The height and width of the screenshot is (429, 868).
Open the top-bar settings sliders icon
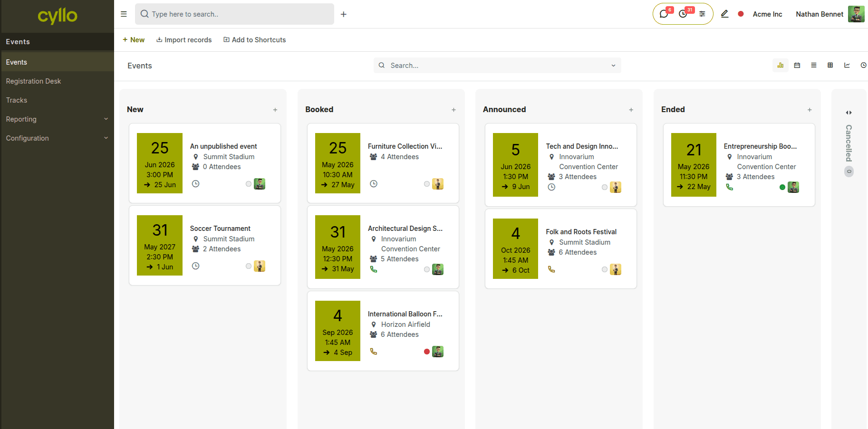tap(702, 14)
